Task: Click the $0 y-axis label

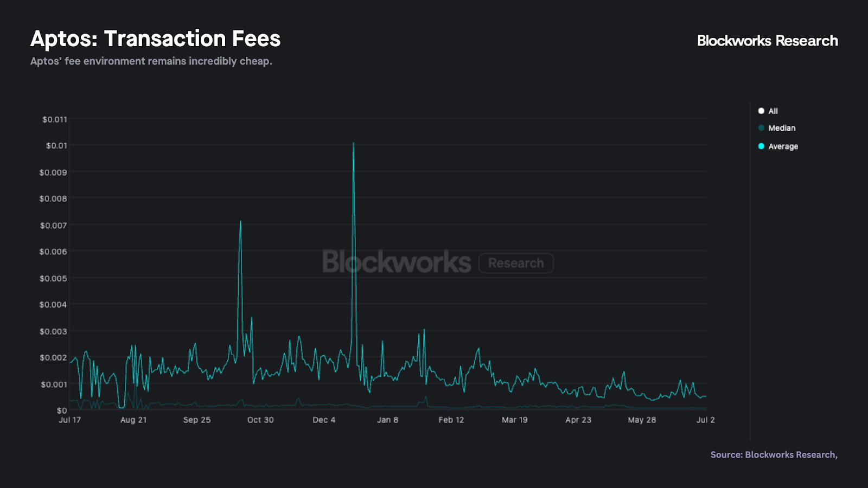Action: tap(62, 410)
